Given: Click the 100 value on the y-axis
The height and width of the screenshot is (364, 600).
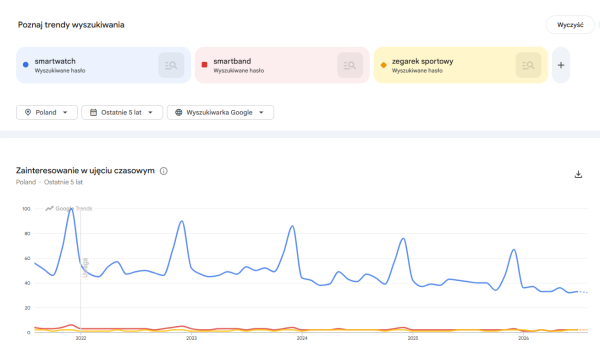Looking at the screenshot, I should coord(26,209).
